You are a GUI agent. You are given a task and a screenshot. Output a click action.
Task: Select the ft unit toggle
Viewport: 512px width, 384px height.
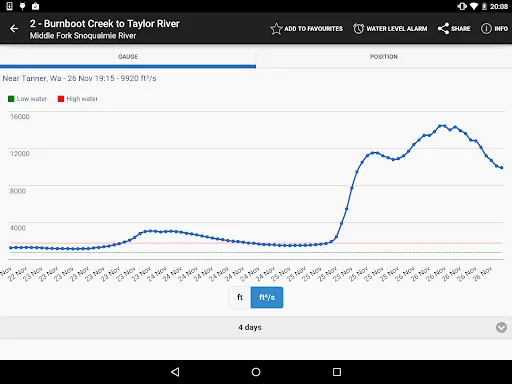tap(240, 297)
